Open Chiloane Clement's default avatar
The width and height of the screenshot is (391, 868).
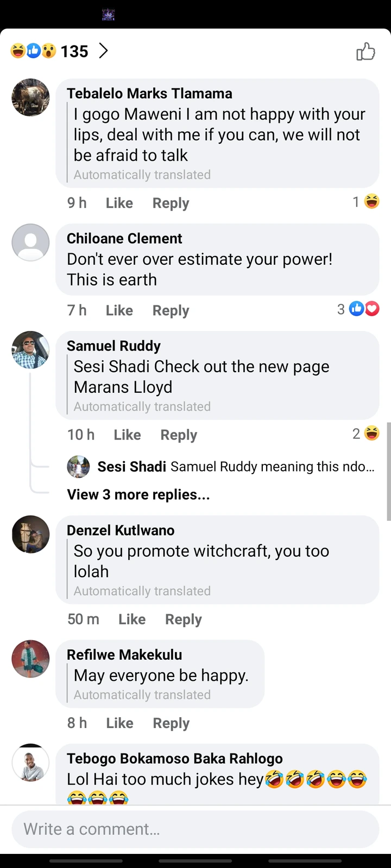point(30,242)
